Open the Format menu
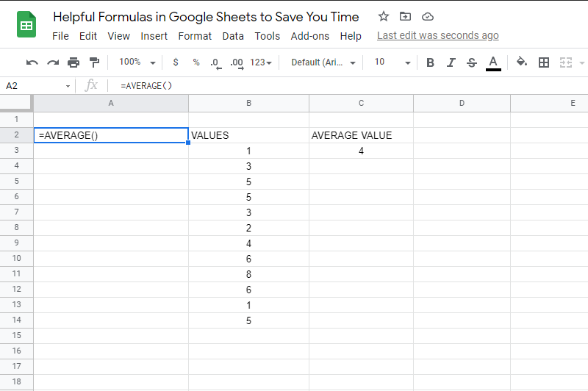 [x=195, y=36]
